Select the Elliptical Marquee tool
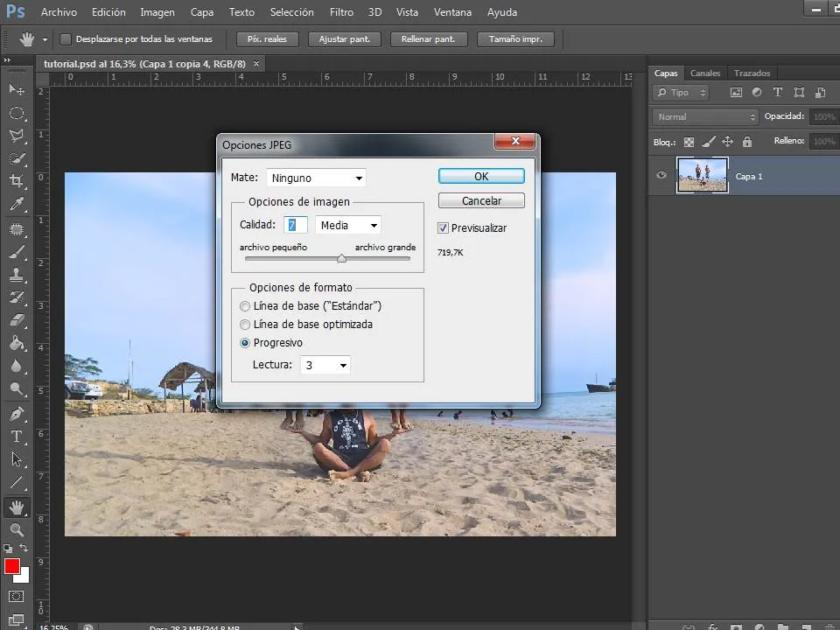 click(x=17, y=113)
